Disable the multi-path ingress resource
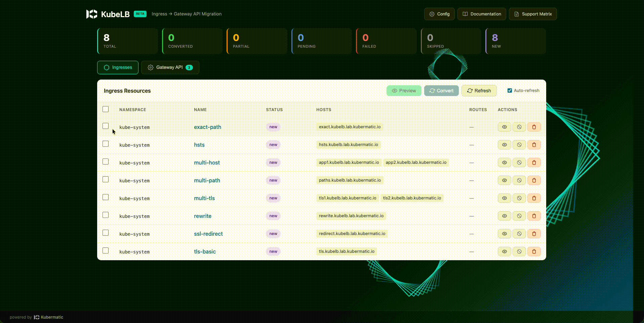This screenshot has width=644, height=323. [519, 180]
